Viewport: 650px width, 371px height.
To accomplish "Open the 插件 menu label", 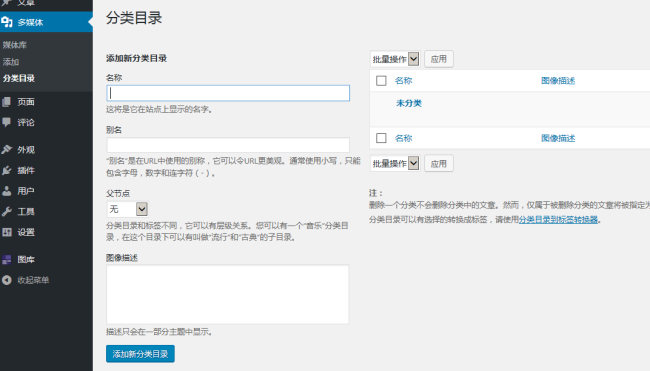I will tap(26, 170).
